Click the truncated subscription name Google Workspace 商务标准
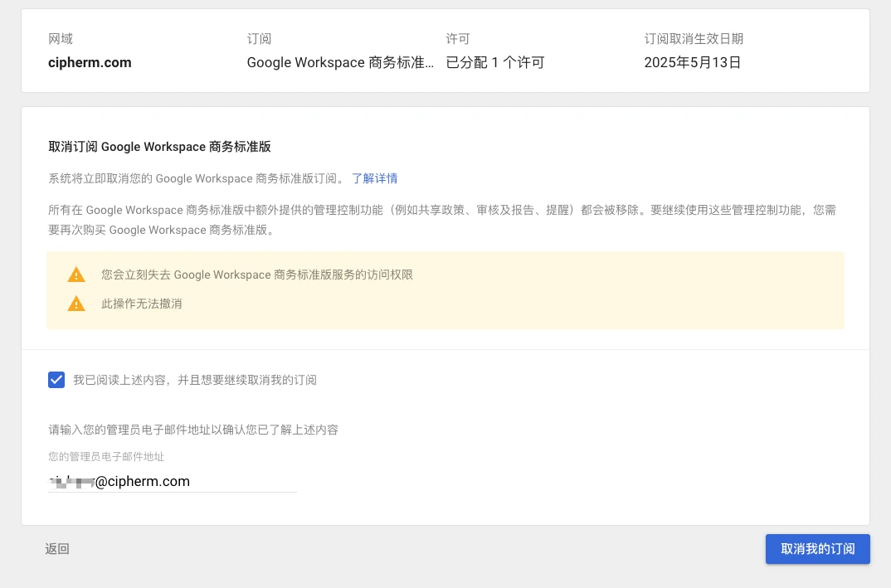The width and height of the screenshot is (891, 588). [x=340, y=62]
